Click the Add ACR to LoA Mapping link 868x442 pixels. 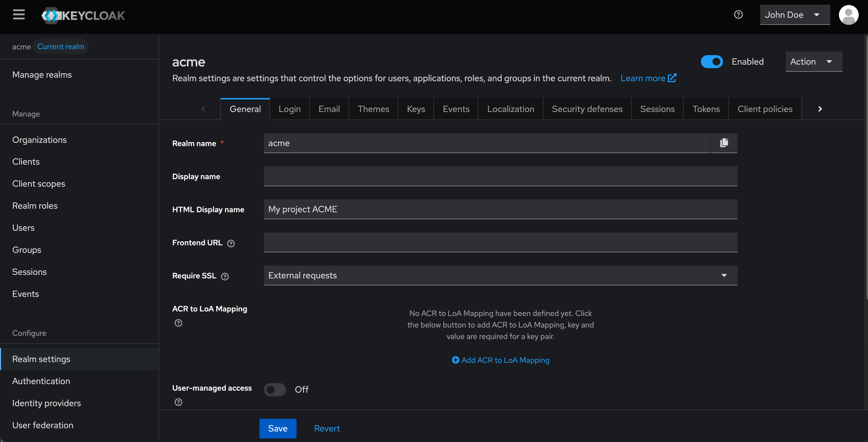500,360
